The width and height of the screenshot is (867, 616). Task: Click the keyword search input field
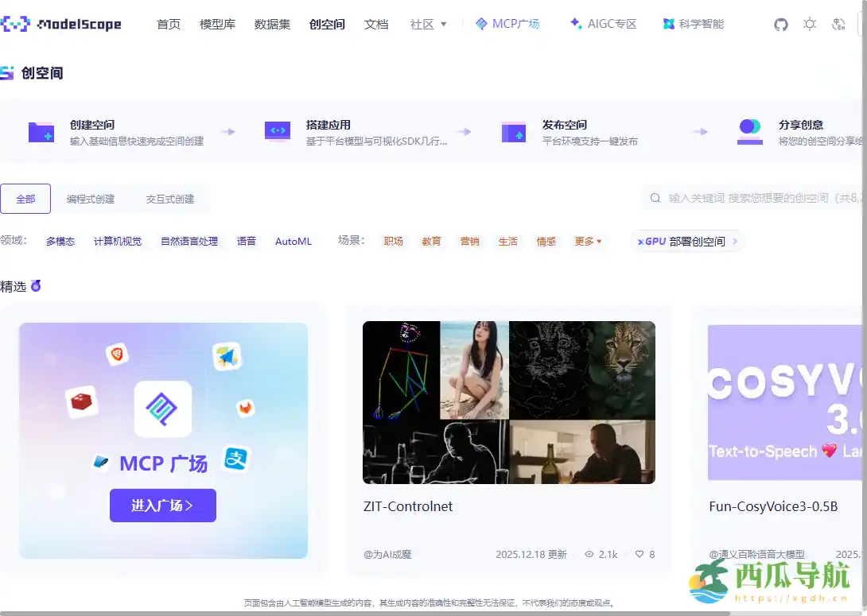click(756, 198)
